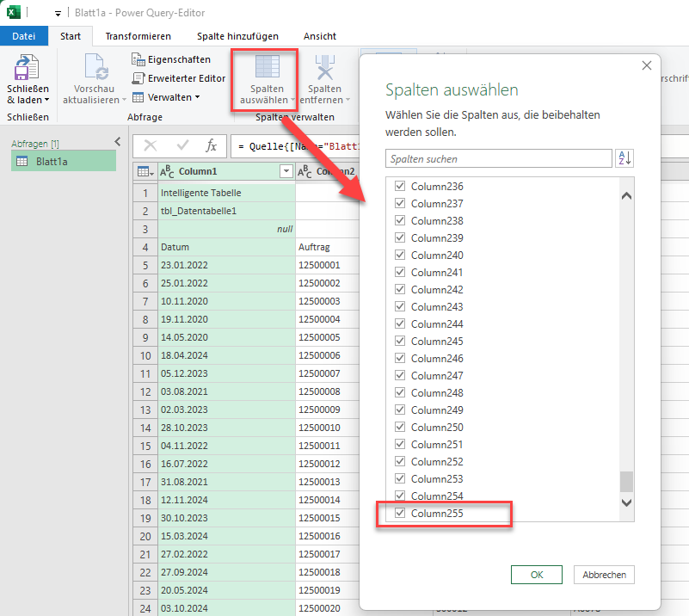The height and width of the screenshot is (616, 689).
Task: Open the table corner menu icon
Action: pyautogui.click(x=145, y=171)
